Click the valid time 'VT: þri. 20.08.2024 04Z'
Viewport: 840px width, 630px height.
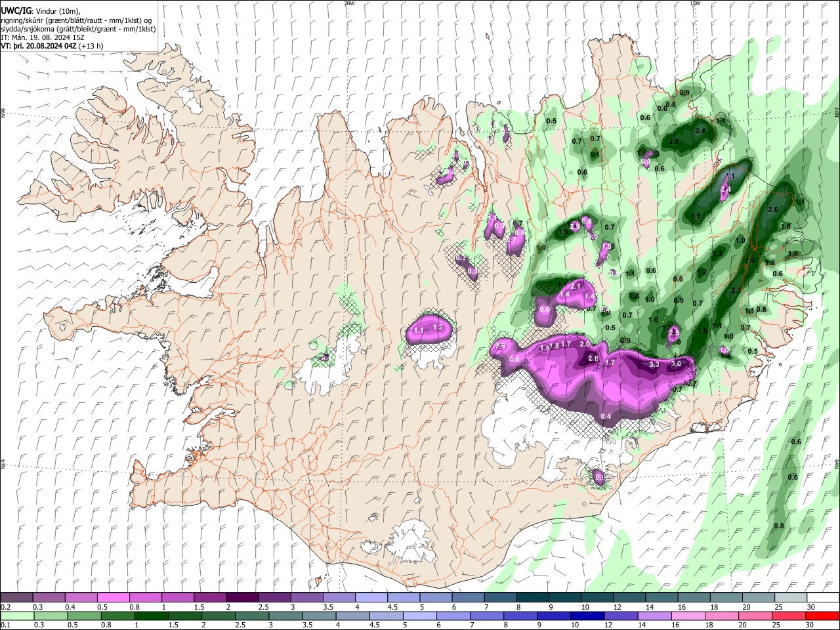(x=39, y=46)
